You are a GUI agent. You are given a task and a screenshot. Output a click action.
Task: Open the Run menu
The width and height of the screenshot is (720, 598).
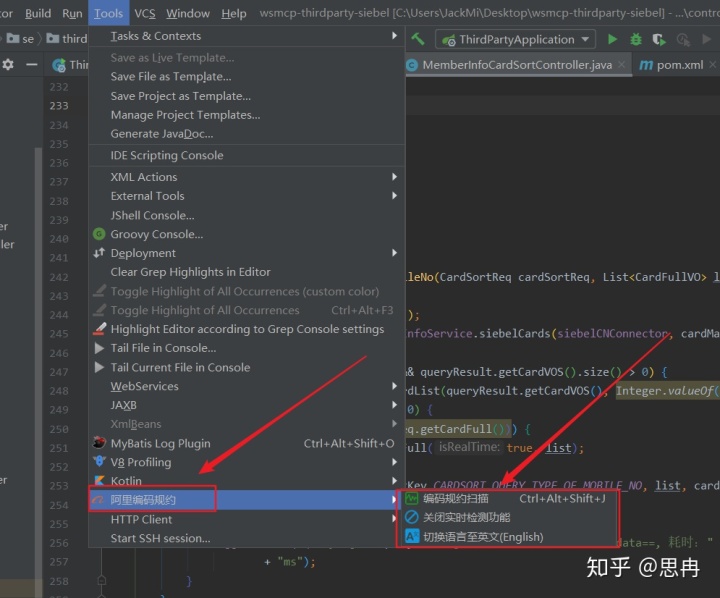pyautogui.click(x=72, y=13)
